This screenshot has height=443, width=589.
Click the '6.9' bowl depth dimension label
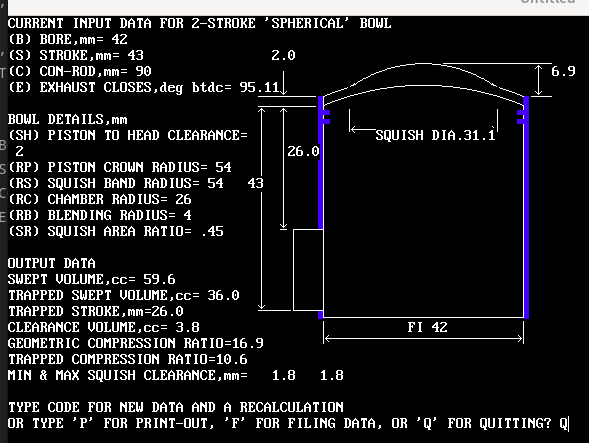click(x=563, y=71)
